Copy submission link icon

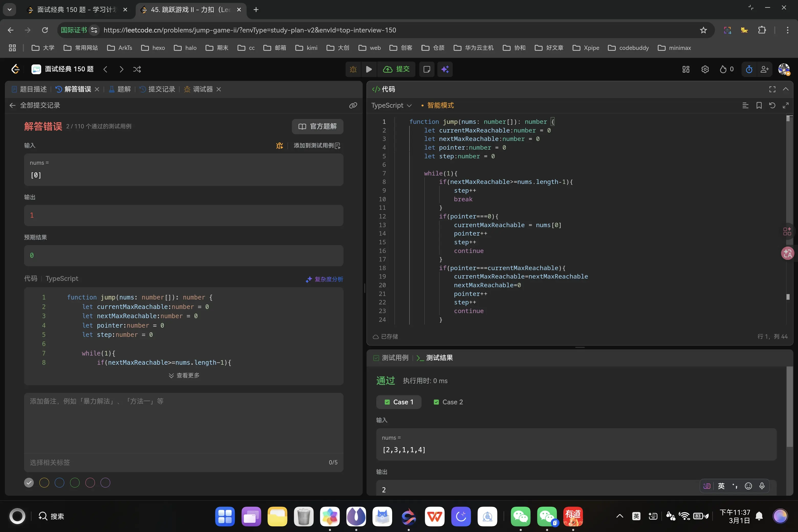353,106
